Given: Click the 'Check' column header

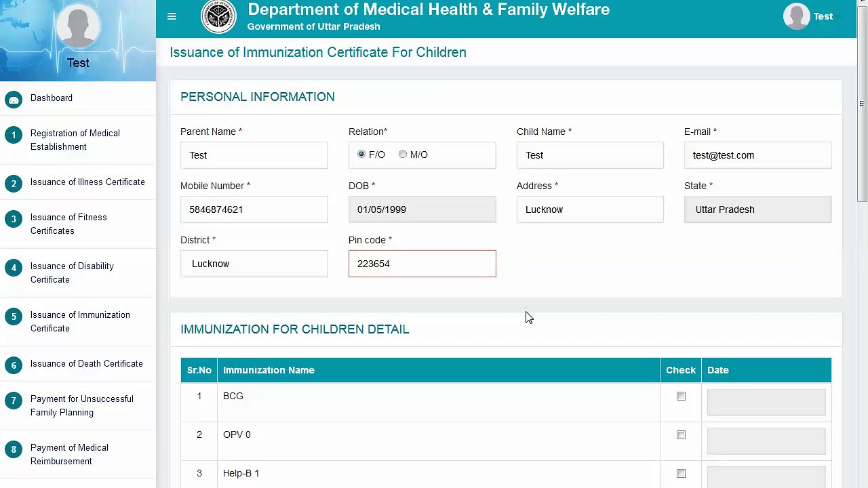Looking at the screenshot, I should pyautogui.click(x=681, y=370).
